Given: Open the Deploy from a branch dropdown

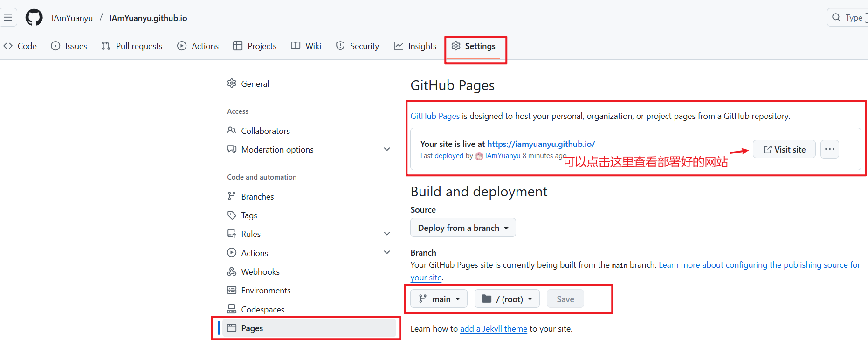Looking at the screenshot, I should tap(463, 228).
